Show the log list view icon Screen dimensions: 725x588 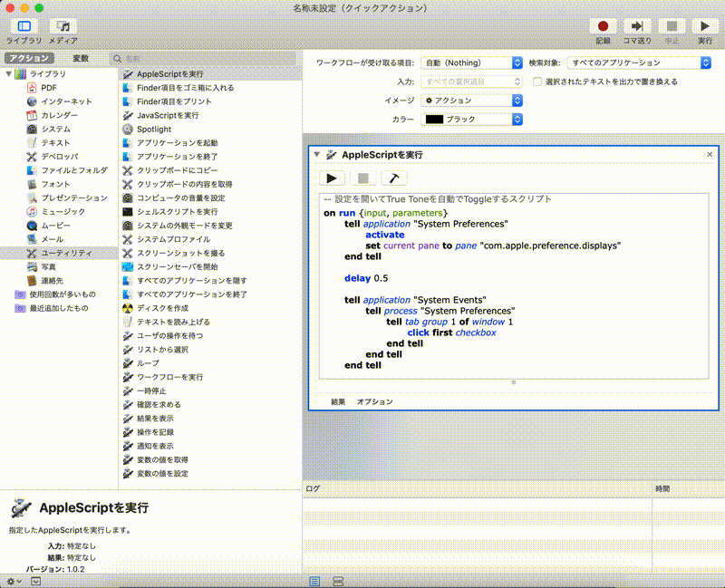(314, 581)
